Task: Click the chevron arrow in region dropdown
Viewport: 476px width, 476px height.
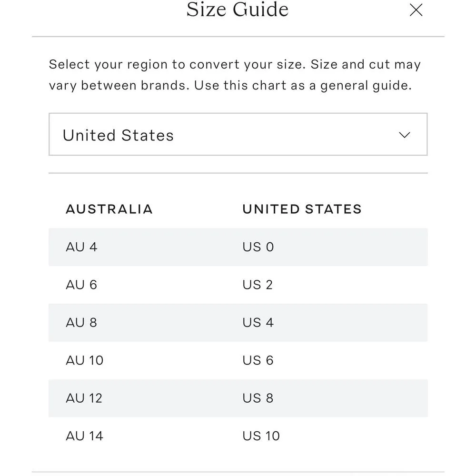Action: click(404, 135)
